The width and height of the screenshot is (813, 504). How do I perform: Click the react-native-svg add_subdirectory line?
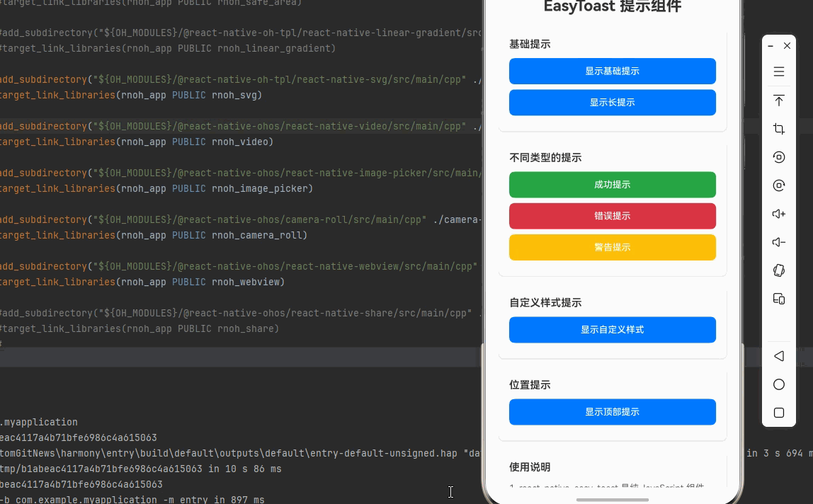point(241,80)
